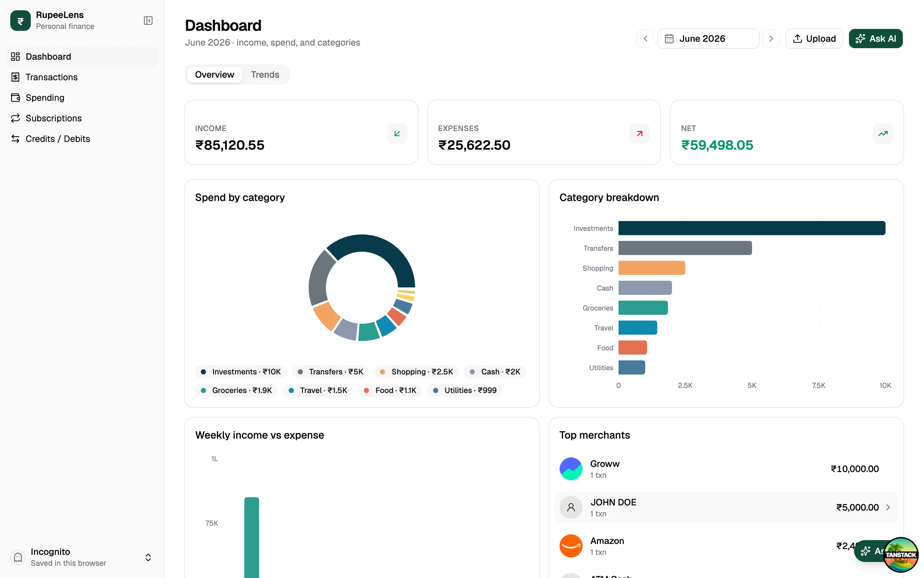Go to the Spending page

[x=82, y=98]
